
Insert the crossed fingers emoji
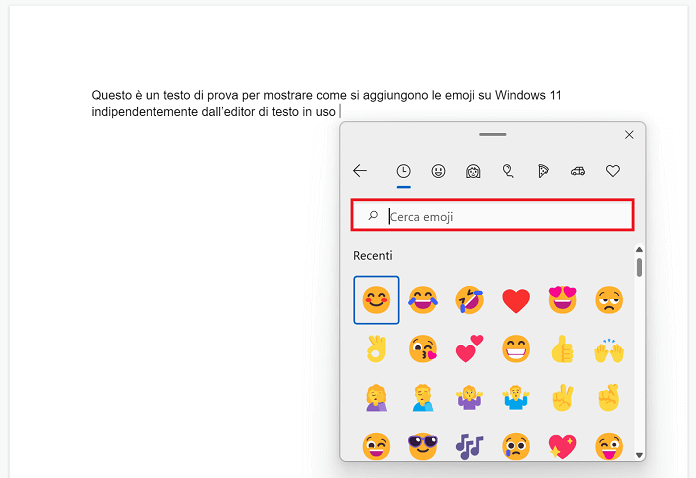tap(609, 398)
